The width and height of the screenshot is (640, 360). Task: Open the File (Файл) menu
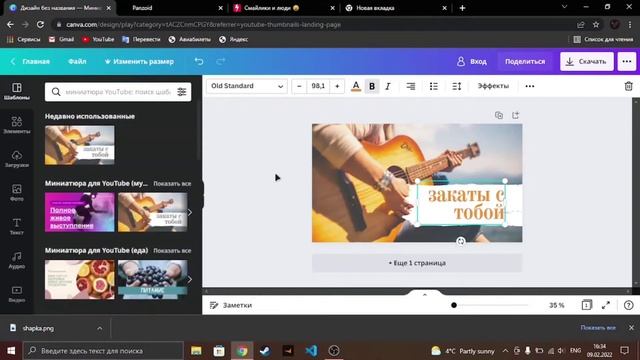click(77, 61)
